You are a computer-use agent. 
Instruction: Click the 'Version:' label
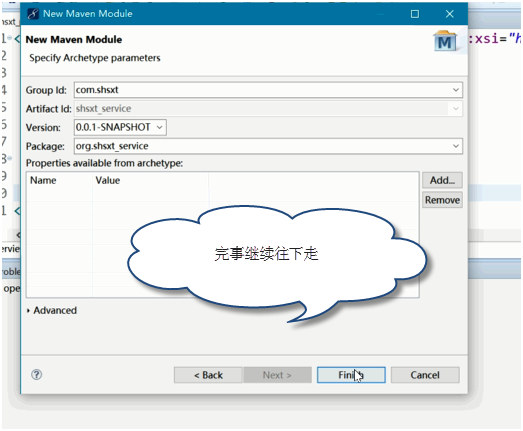point(43,127)
